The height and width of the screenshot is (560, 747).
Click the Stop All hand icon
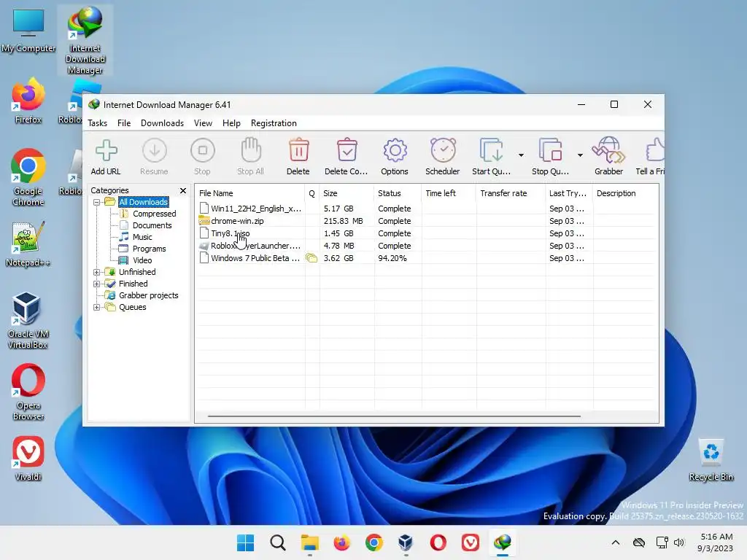[251, 150]
